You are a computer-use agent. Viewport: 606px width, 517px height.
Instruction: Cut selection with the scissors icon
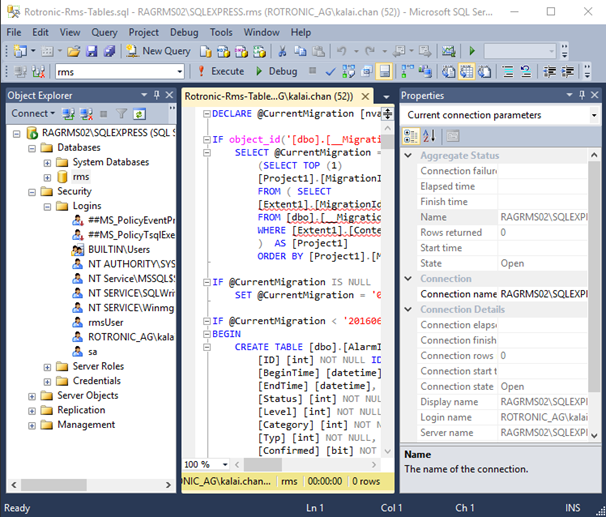point(282,51)
